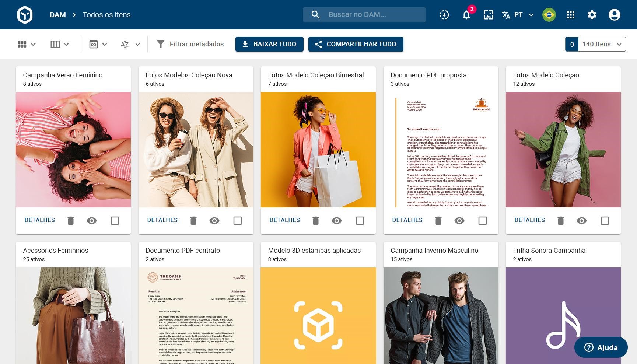Open the apps grid menu icon
Screen dimensions: 637x364
(571, 15)
